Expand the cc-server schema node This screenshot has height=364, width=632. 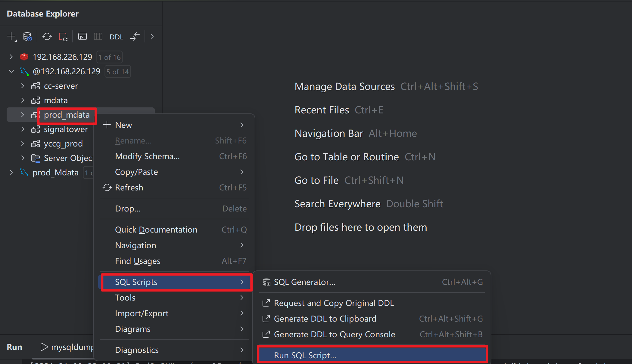point(23,86)
